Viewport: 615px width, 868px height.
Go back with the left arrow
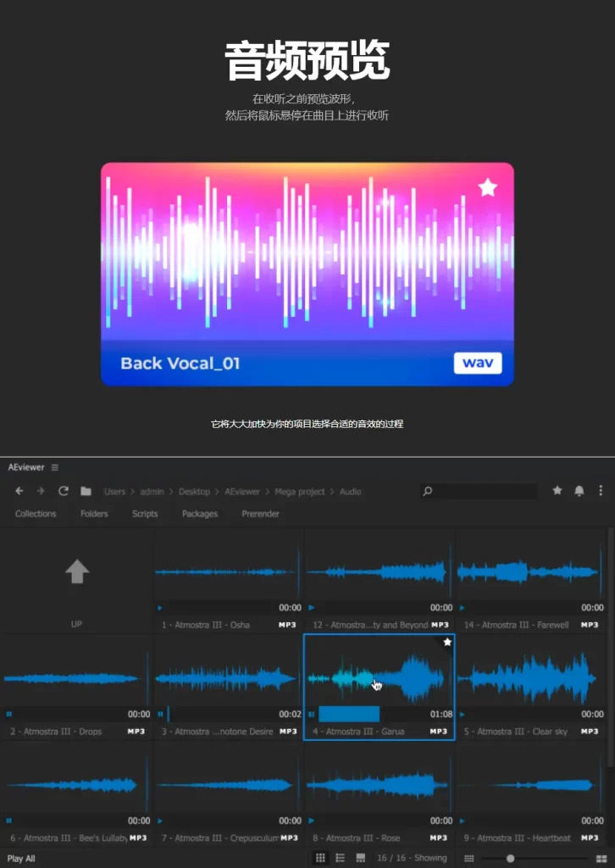pos(19,491)
